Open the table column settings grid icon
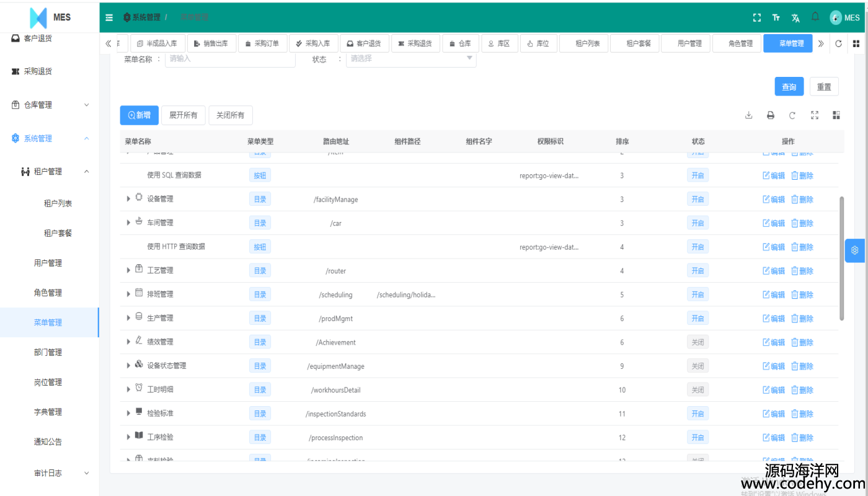This screenshot has height=496, width=868. (836, 115)
